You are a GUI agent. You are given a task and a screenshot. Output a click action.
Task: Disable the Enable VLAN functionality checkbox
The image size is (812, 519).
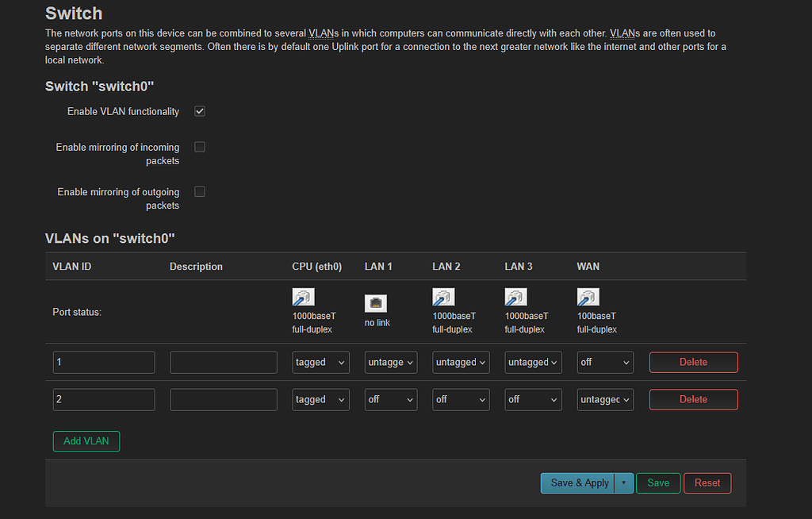(x=199, y=111)
